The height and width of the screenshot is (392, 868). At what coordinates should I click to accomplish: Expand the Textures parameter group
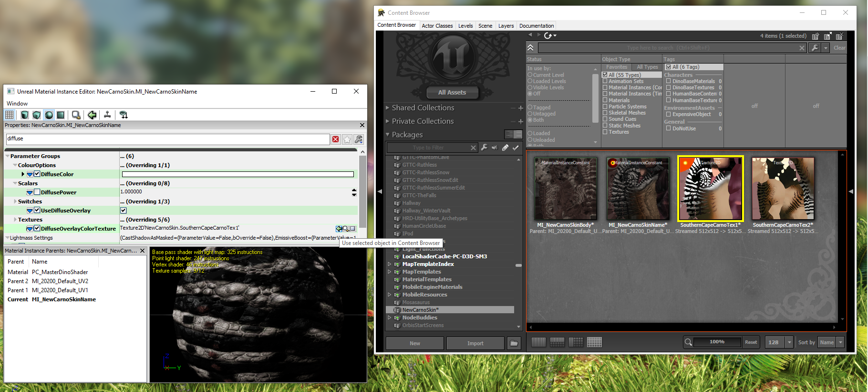coord(15,220)
